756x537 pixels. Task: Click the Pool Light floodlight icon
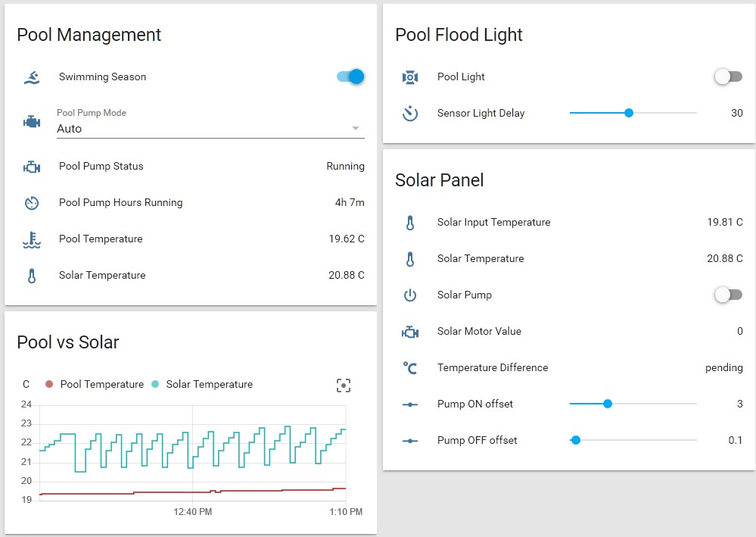click(410, 77)
